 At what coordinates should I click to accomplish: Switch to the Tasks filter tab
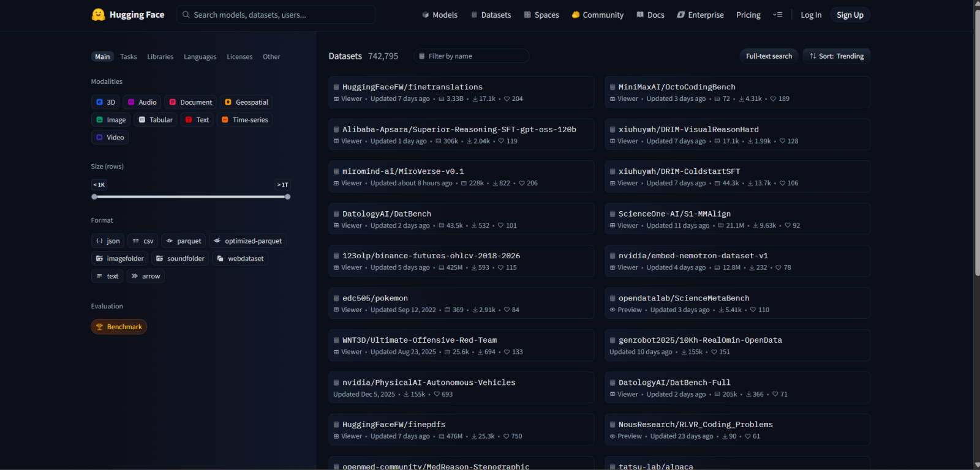[129, 57]
